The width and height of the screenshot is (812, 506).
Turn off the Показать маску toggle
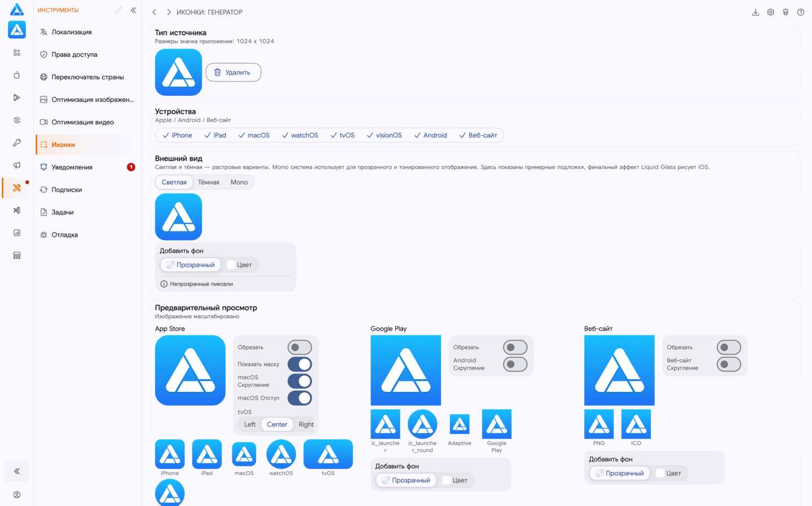[299, 364]
